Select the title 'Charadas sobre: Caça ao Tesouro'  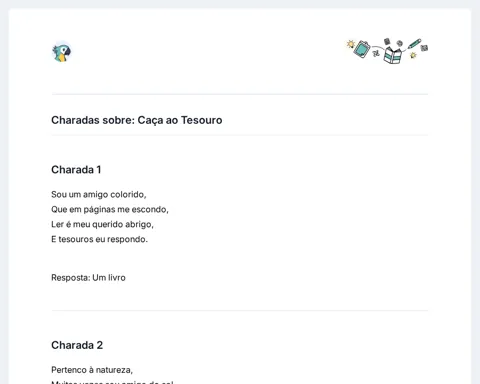137,120
